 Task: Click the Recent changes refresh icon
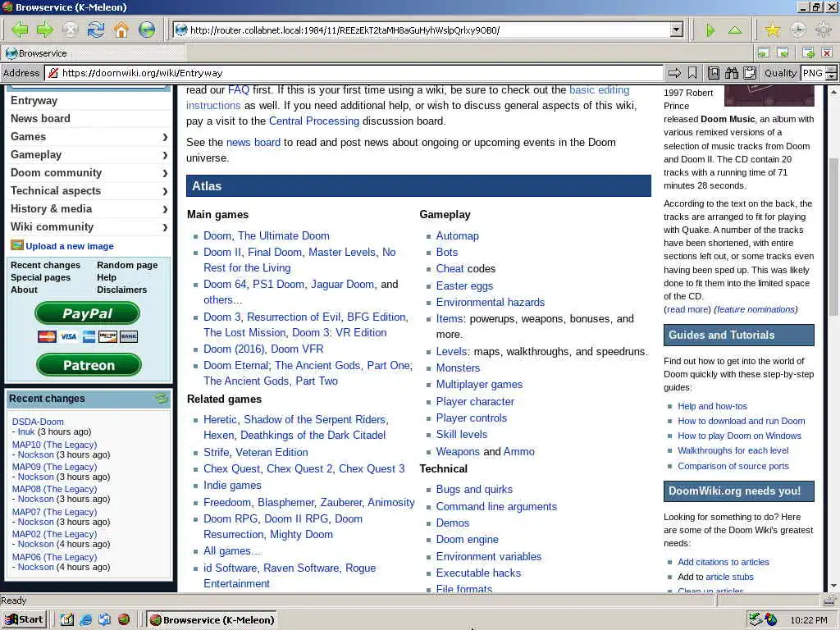click(162, 398)
